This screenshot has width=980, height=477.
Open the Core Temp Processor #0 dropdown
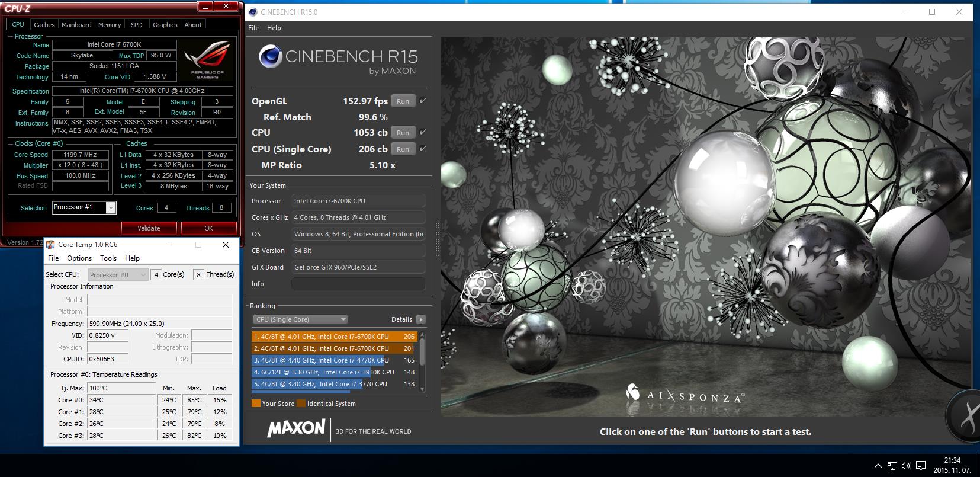pyautogui.click(x=118, y=274)
